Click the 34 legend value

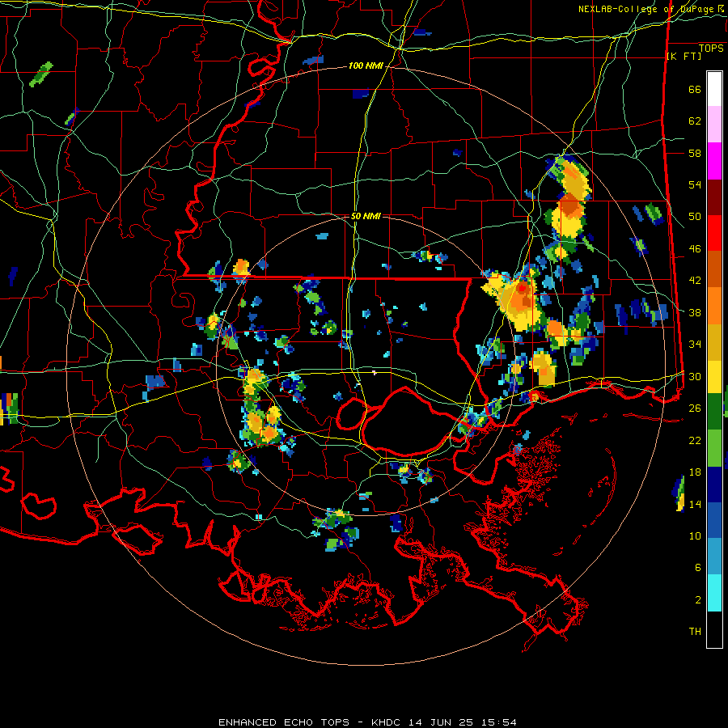[x=695, y=344]
